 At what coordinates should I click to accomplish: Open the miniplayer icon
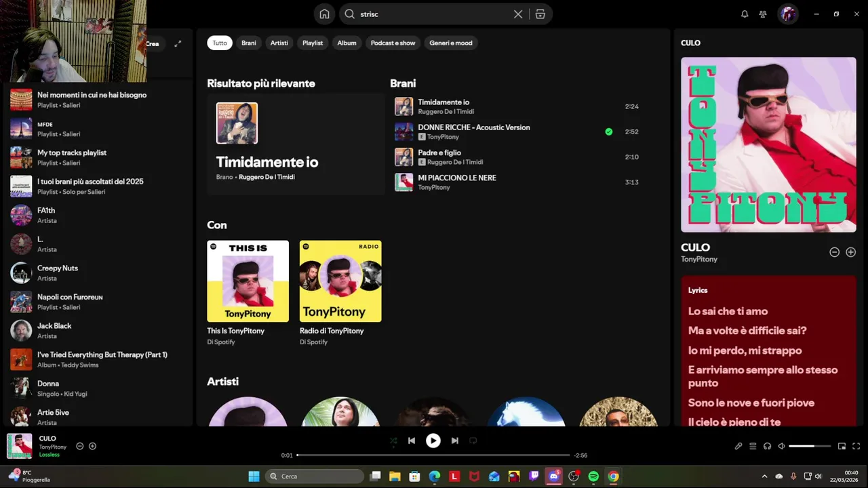coord(842,446)
